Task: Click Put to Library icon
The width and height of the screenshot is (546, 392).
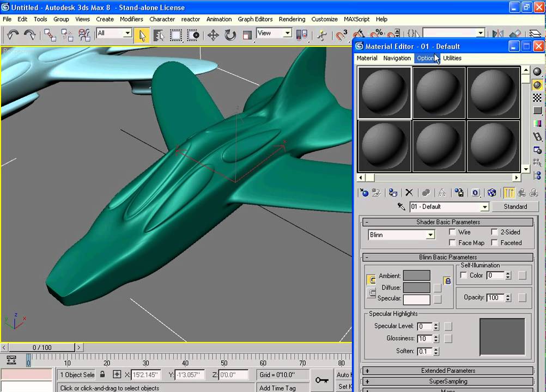Action: coord(459,193)
